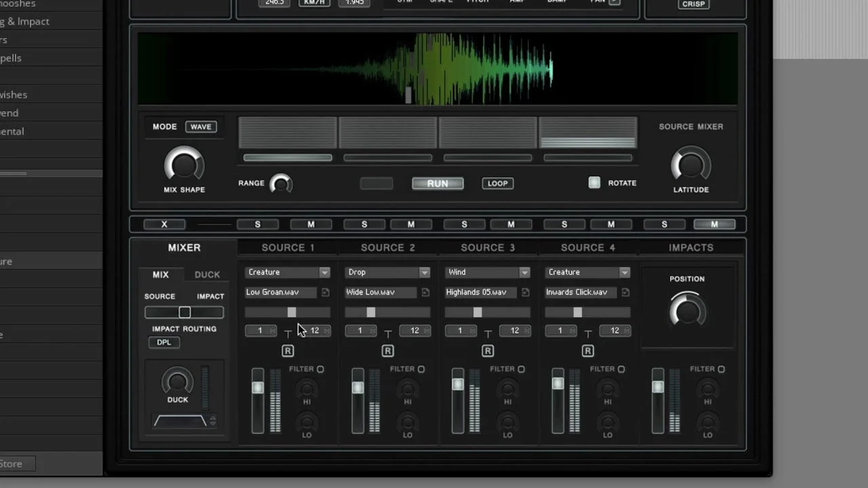This screenshot has height=488, width=868.
Task: Click the Source 2 stepper showing 12
Action: click(x=415, y=331)
